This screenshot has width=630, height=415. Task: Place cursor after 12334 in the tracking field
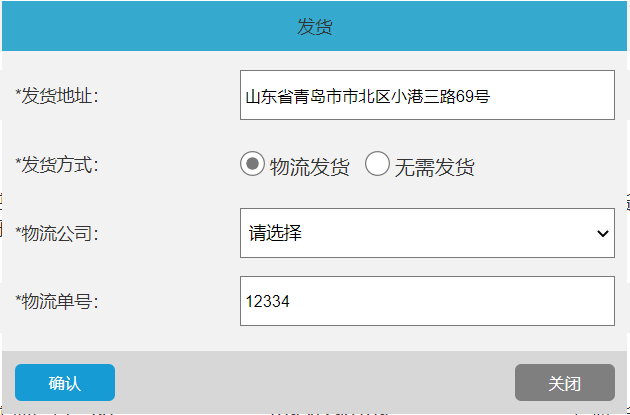291,301
